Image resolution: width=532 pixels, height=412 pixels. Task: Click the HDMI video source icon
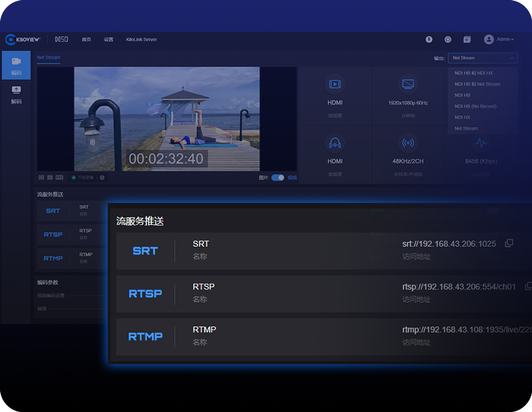(334, 85)
